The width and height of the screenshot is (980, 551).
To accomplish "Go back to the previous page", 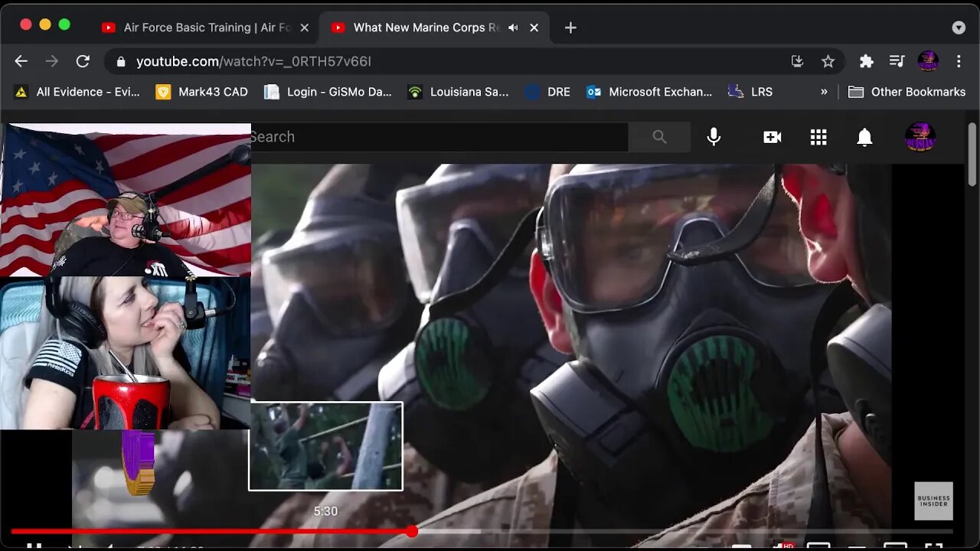I will point(21,61).
